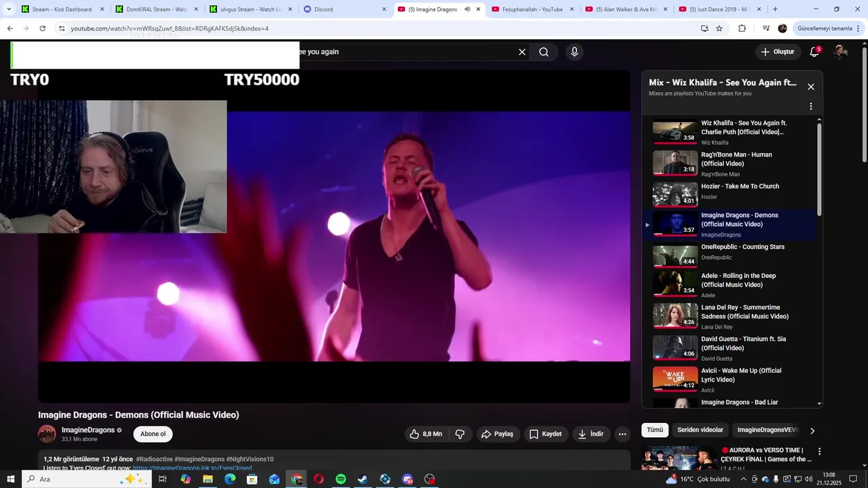Save video using Kaydet button
The image size is (868, 488).
pyautogui.click(x=545, y=434)
